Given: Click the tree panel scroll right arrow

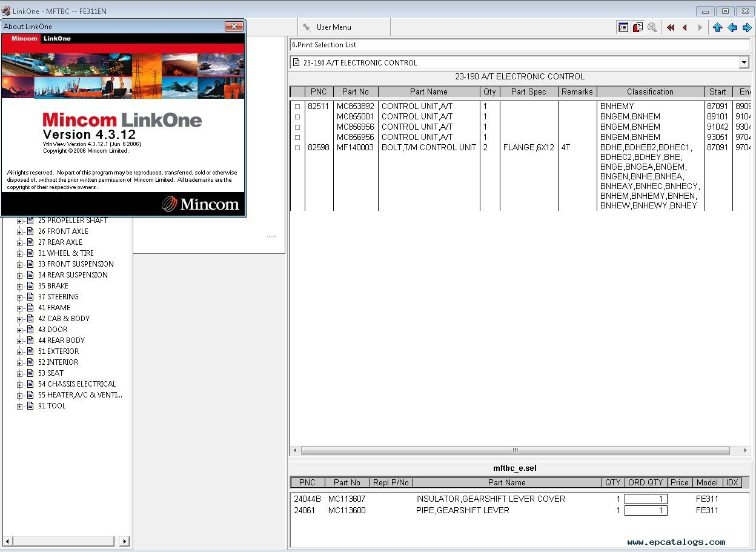Looking at the screenshot, I should tap(125, 541).
